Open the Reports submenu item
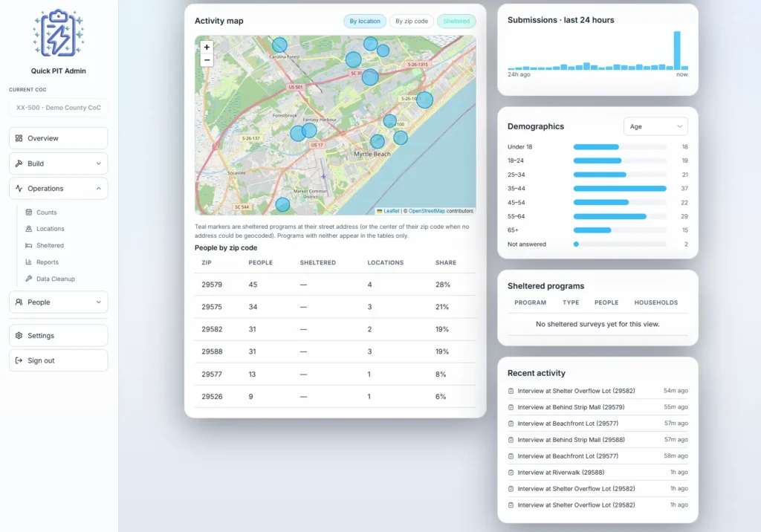This screenshot has height=532, width=761. (x=47, y=262)
